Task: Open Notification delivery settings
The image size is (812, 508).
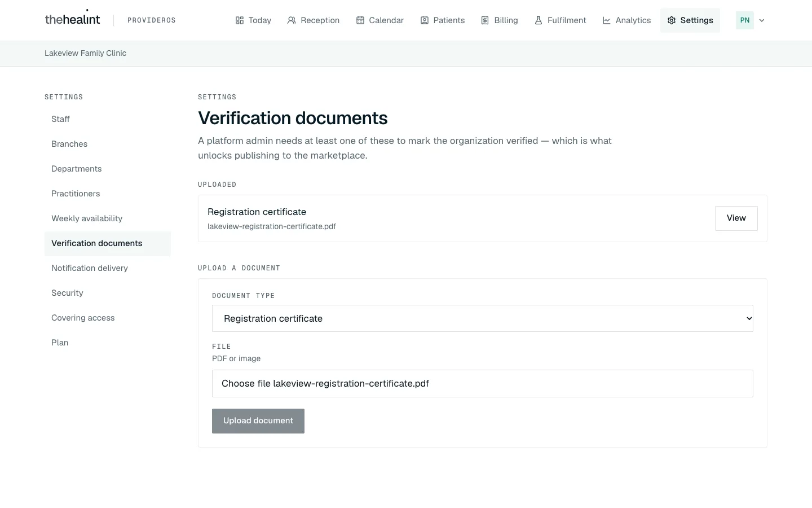Action: tap(108, 268)
